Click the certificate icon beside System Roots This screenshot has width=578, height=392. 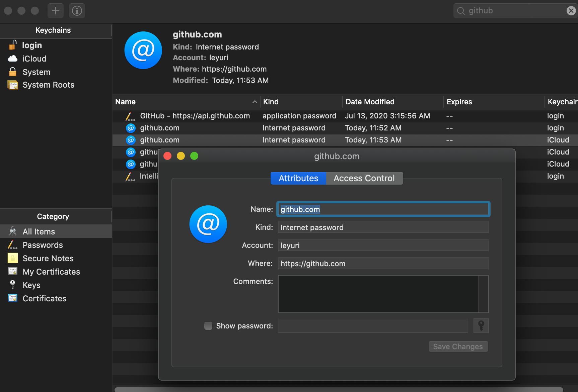click(x=13, y=85)
